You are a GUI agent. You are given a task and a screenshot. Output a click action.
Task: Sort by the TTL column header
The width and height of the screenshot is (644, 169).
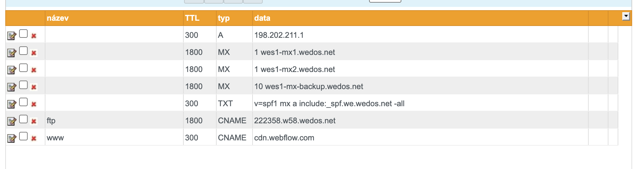click(192, 18)
